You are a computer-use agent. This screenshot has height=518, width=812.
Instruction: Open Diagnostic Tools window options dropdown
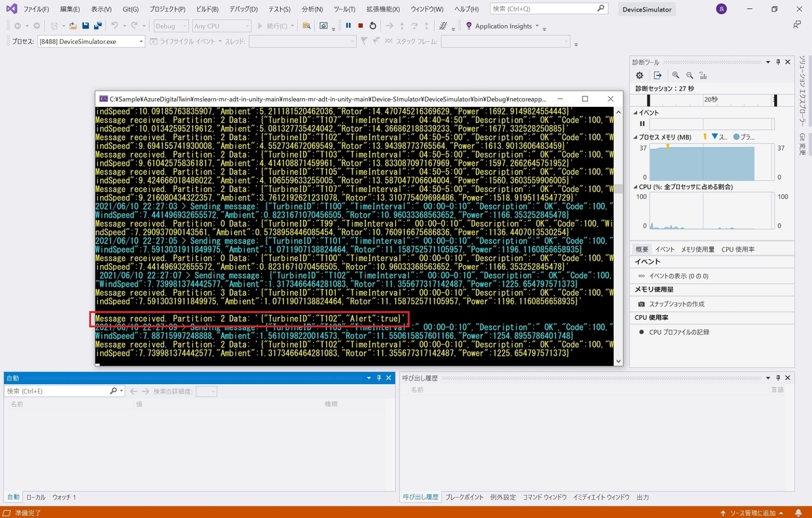tap(768, 62)
